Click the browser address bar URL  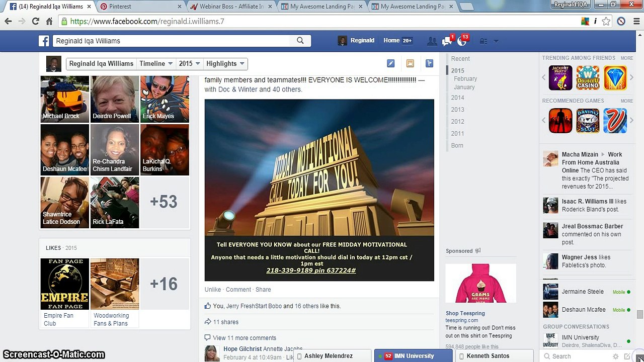[x=147, y=22]
